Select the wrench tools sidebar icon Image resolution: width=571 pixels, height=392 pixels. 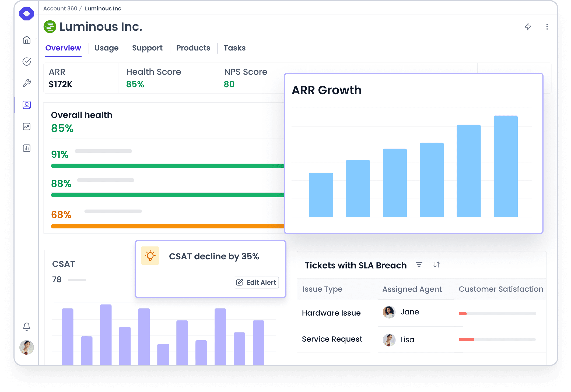pyautogui.click(x=27, y=83)
